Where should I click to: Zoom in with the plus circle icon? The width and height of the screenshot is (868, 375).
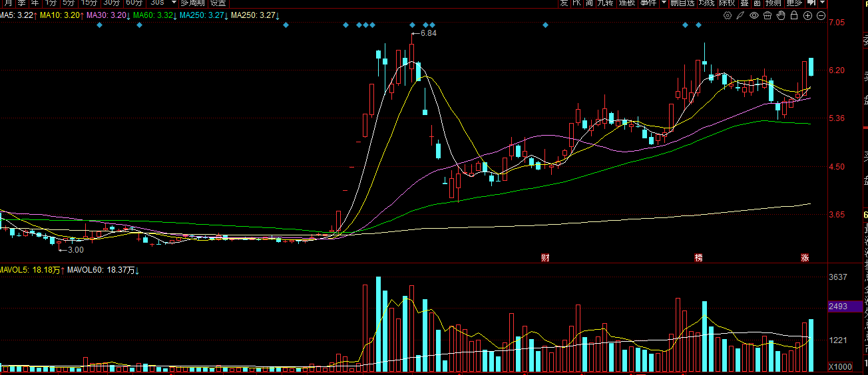click(x=808, y=15)
